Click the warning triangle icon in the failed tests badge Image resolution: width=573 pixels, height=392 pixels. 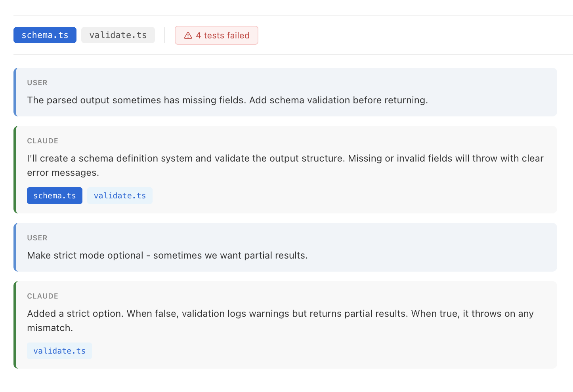pos(188,36)
